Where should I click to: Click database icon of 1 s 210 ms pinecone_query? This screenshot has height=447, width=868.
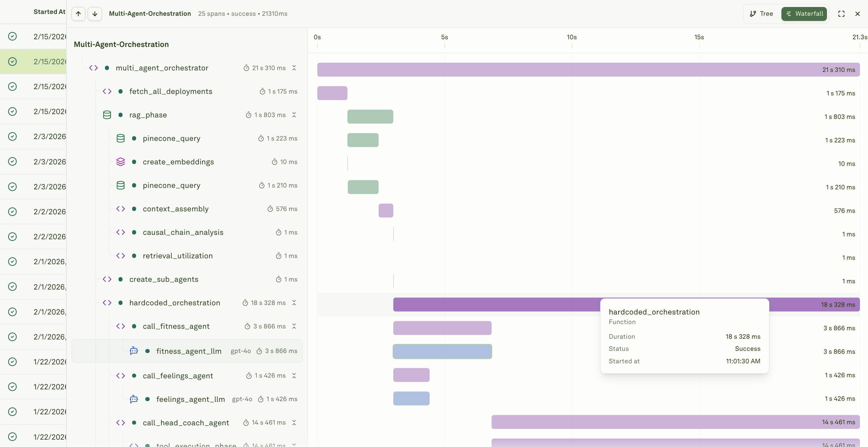click(121, 185)
